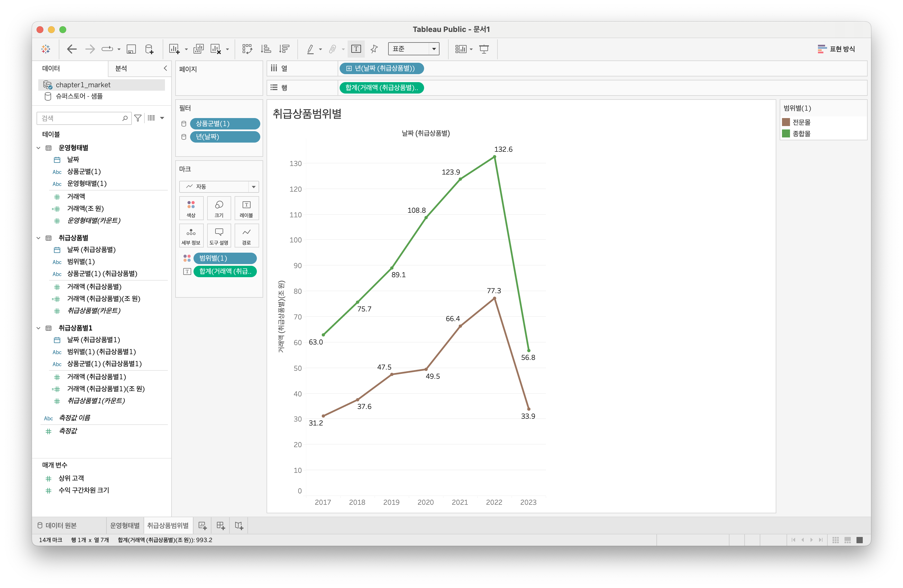
Task: Toggle the Show mark labels button
Action: coord(356,49)
